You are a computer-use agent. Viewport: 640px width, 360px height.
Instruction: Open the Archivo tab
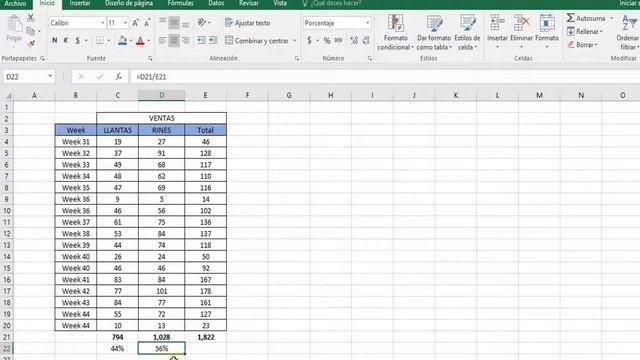15,4
